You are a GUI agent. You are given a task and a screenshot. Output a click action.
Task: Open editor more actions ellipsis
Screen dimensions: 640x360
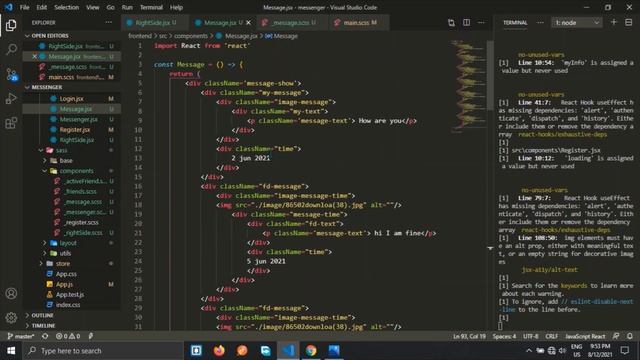[x=481, y=22]
